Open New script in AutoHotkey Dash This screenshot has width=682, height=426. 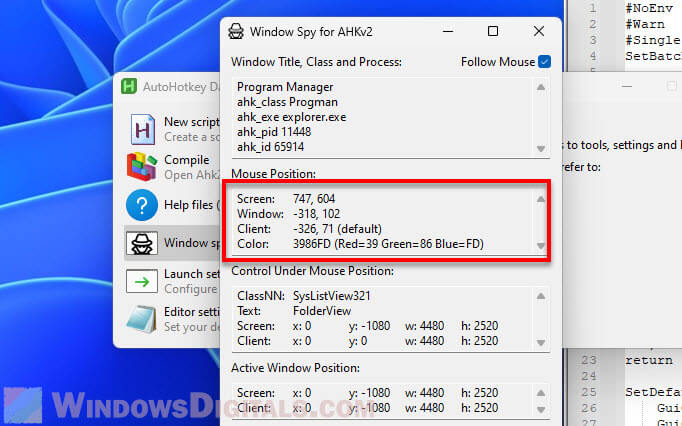point(173,129)
